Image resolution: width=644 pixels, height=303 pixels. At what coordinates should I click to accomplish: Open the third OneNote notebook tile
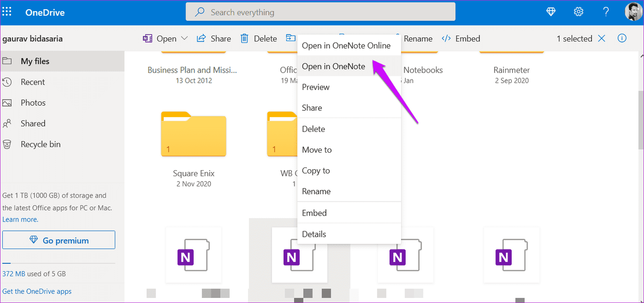405,255
